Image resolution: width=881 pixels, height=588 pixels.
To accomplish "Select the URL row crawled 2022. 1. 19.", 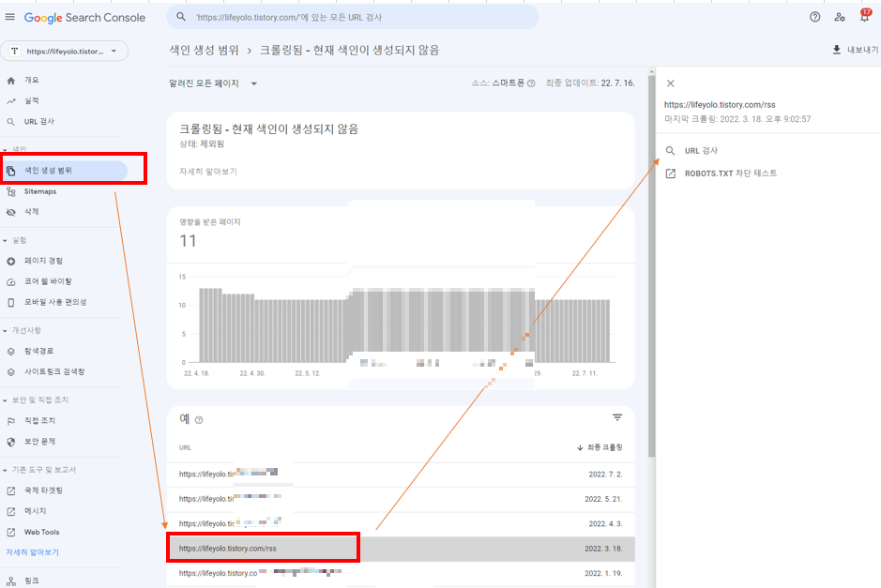I will tap(401, 573).
